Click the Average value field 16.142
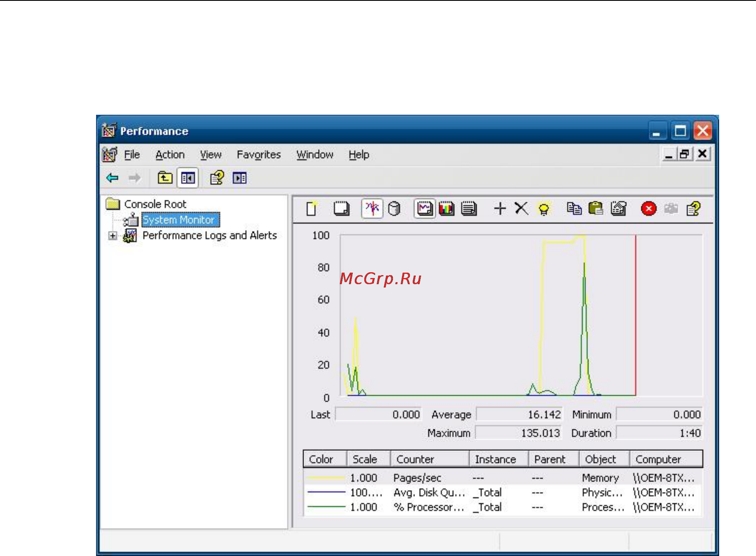Viewport: 756px width, 556px height. 519,414
